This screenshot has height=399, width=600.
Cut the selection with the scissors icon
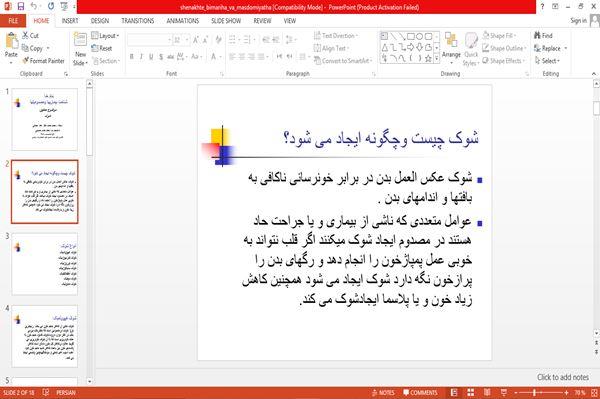[x=30, y=36]
